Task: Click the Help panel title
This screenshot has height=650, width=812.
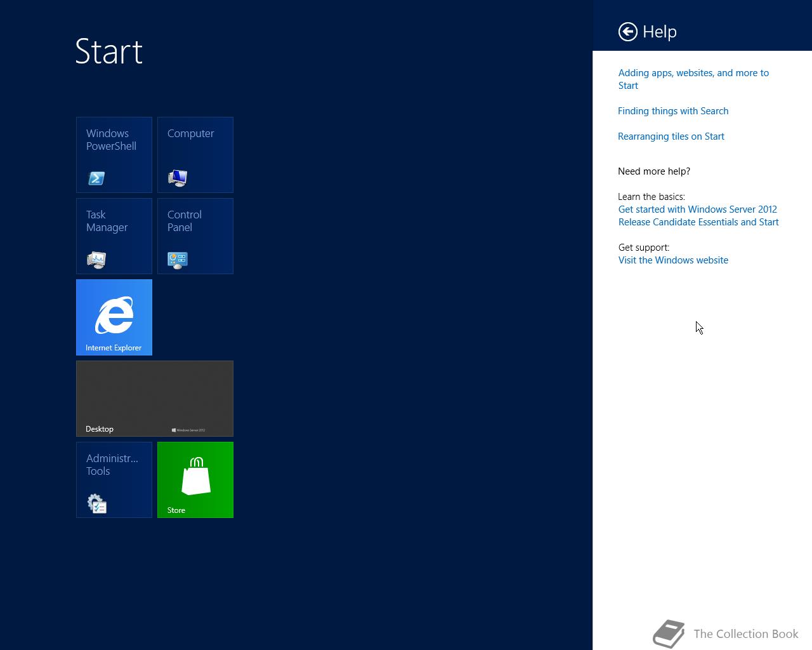Action: coord(660,32)
